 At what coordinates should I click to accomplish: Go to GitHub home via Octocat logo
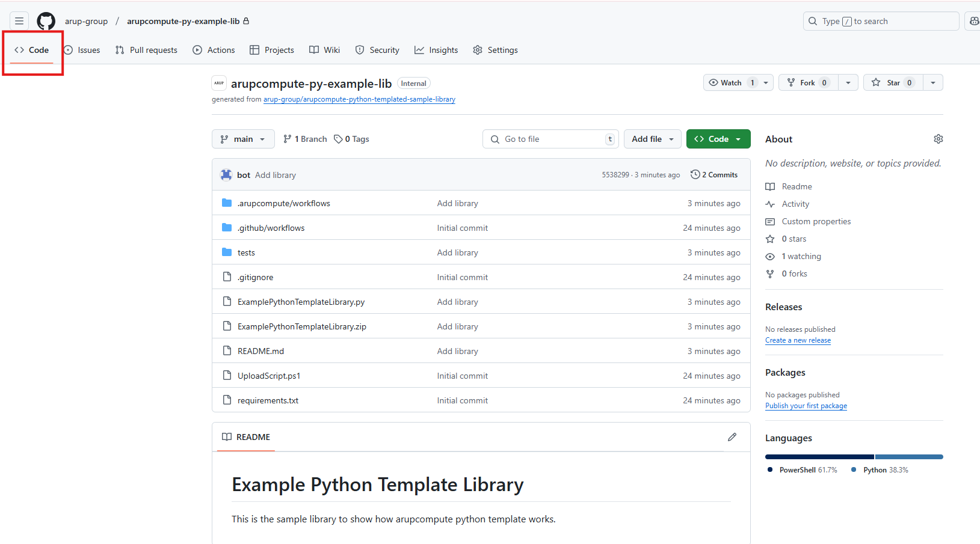46,21
